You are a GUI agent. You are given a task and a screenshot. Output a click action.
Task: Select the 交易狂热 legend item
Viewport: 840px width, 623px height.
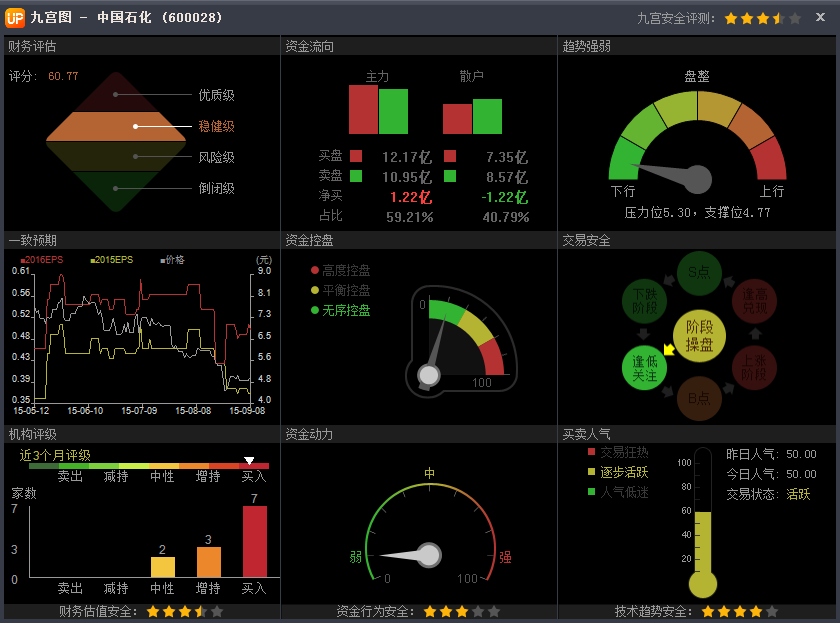618,453
